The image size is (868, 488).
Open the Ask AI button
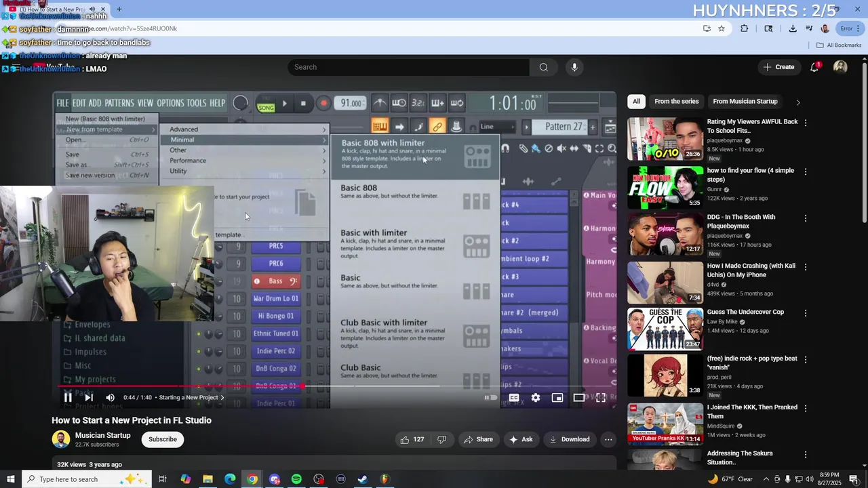coord(521,439)
